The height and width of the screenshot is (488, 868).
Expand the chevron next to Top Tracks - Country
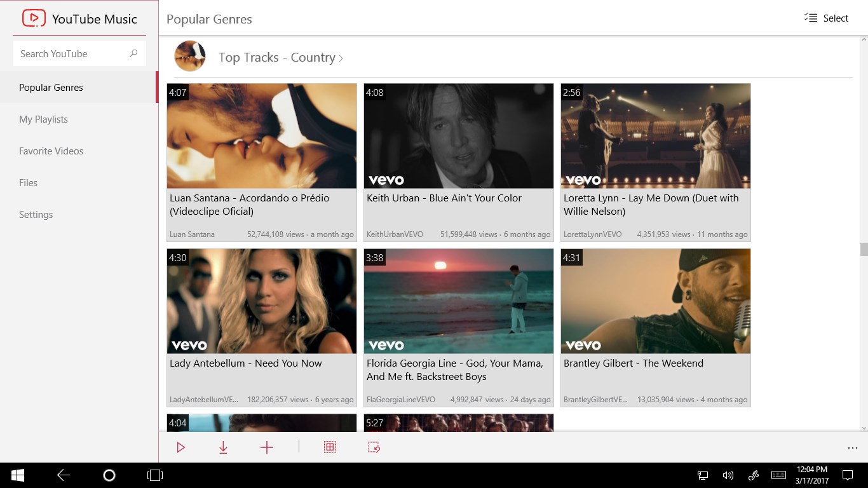pyautogui.click(x=341, y=58)
